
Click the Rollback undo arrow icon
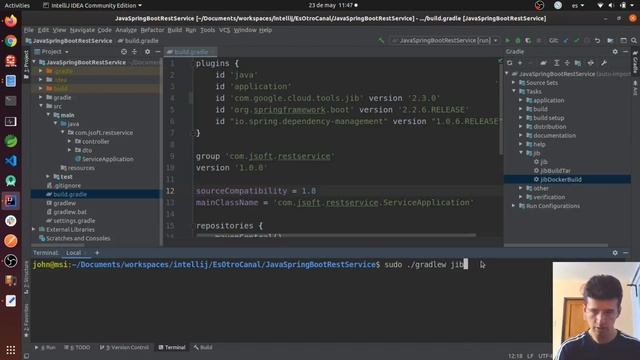click(x=597, y=40)
